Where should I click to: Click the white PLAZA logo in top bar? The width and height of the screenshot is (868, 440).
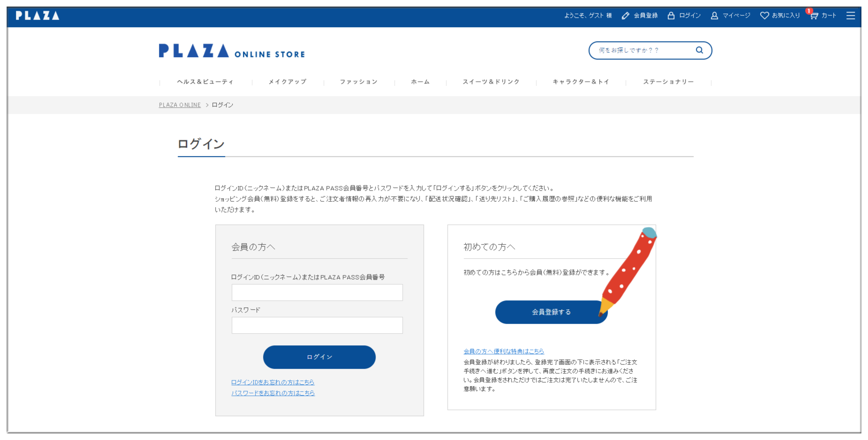(38, 16)
